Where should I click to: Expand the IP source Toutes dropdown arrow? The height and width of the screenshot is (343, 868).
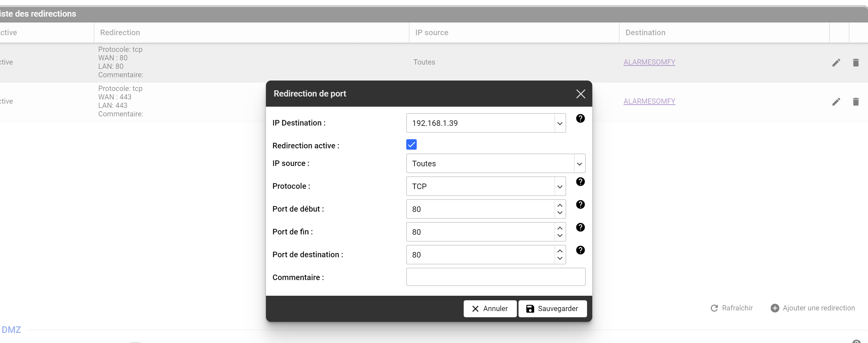point(579,164)
